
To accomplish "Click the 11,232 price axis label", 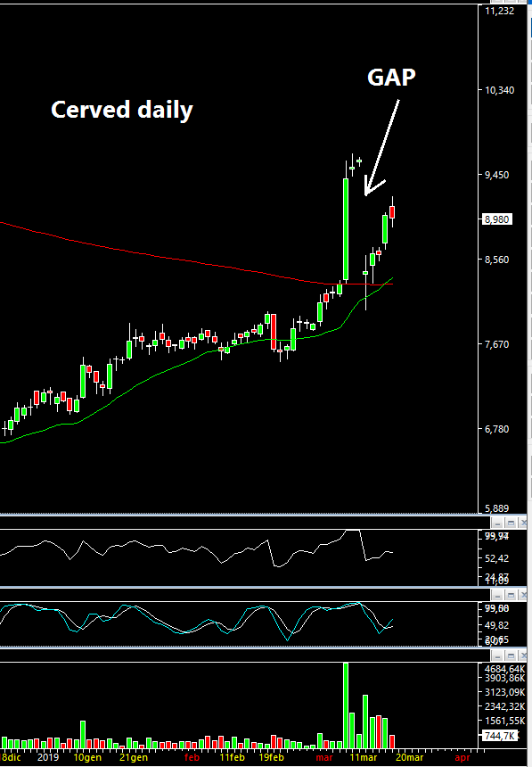I will click(x=499, y=11).
